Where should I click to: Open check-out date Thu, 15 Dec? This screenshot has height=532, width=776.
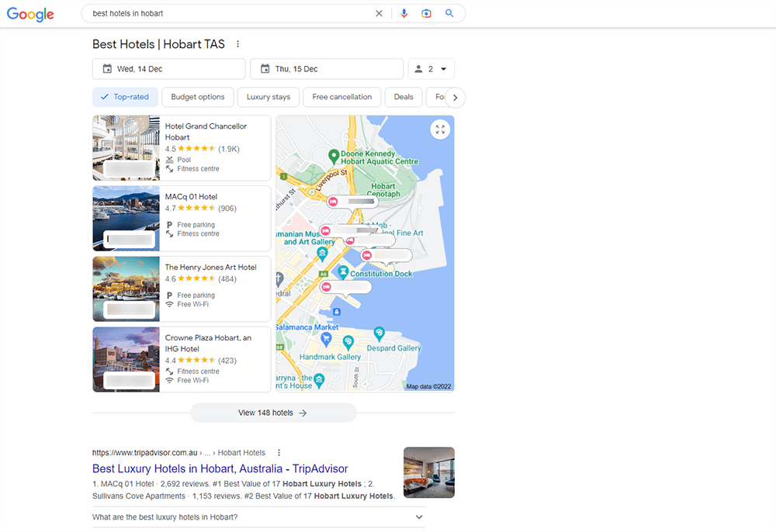pos(327,69)
